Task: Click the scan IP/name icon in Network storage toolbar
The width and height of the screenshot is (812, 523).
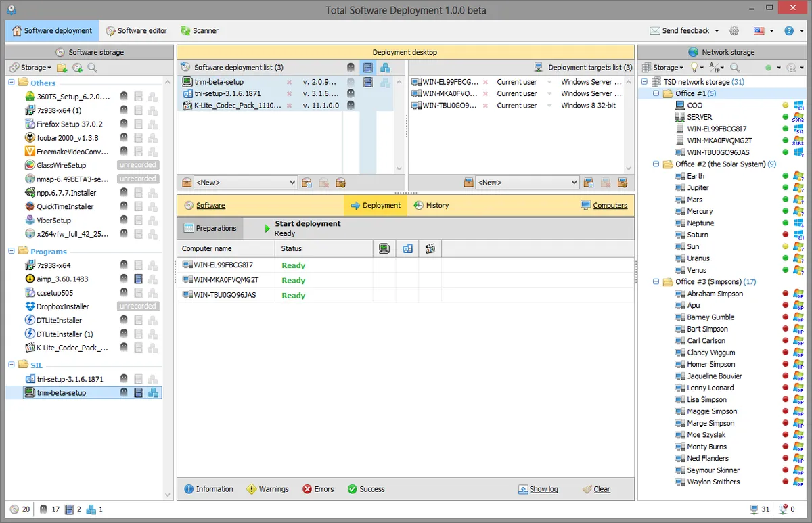Action: tap(715, 67)
